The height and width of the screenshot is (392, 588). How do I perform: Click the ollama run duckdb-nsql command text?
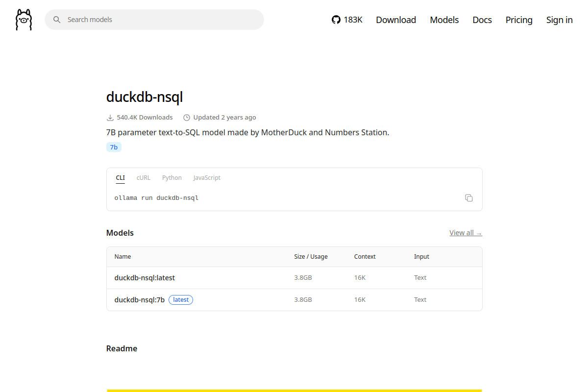tap(156, 198)
